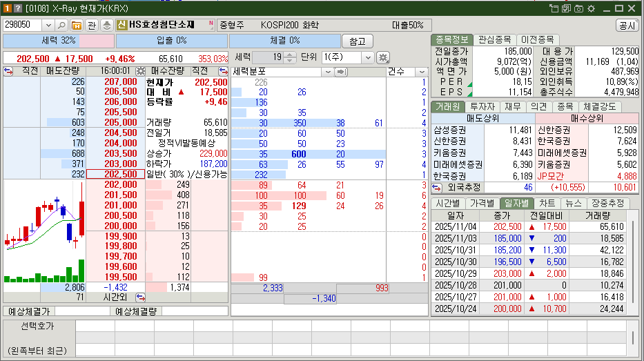Select the 일자별 tab
The height and width of the screenshot is (361, 644).
517,203
